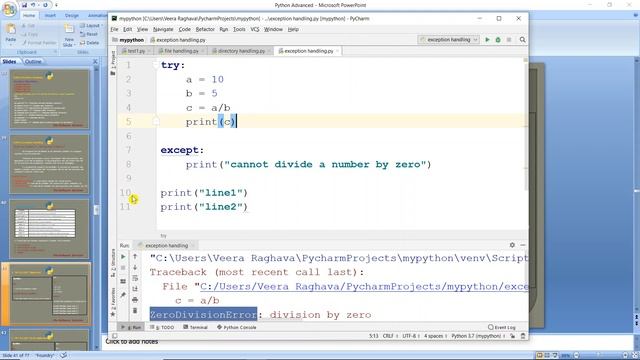
Task: Switch to Outline tab in PowerPoint pane
Action: tap(33, 62)
